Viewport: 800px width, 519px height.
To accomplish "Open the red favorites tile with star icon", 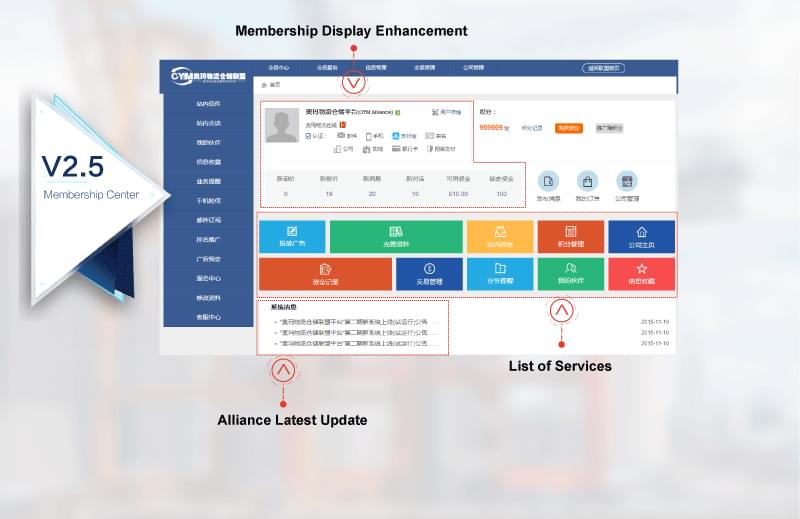I will pos(641,274).
